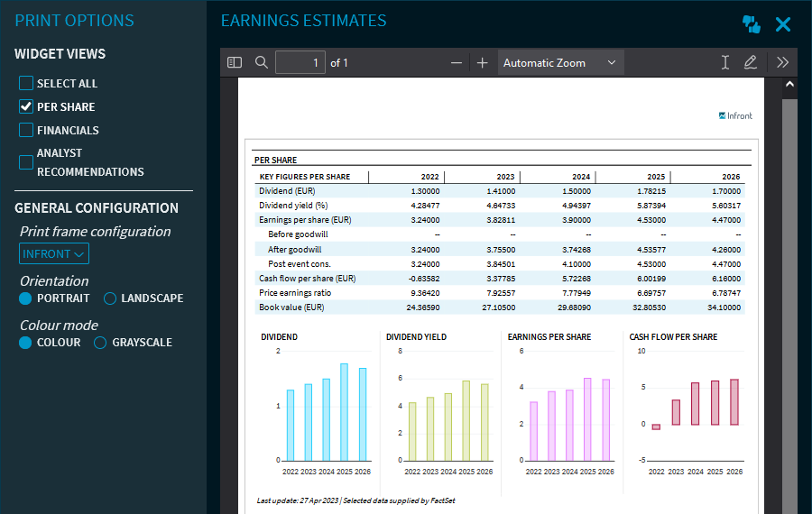Screen dimensions: 812x514
Task: Open the find in document search
Action: pos(262,63)
